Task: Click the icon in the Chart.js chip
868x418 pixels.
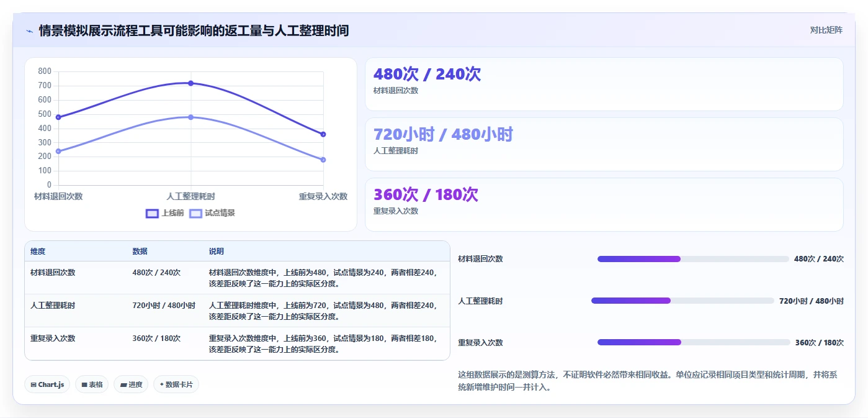Action: pos(34,385)
